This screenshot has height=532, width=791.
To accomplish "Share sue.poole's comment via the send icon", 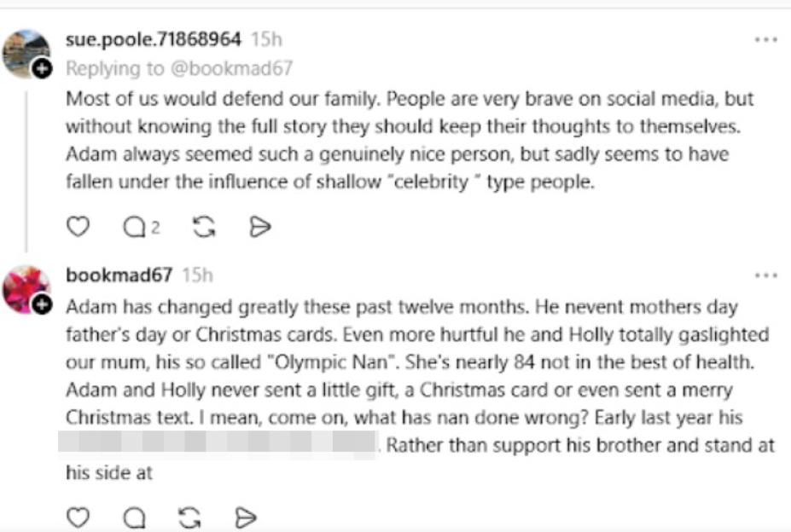I will 260,226.
